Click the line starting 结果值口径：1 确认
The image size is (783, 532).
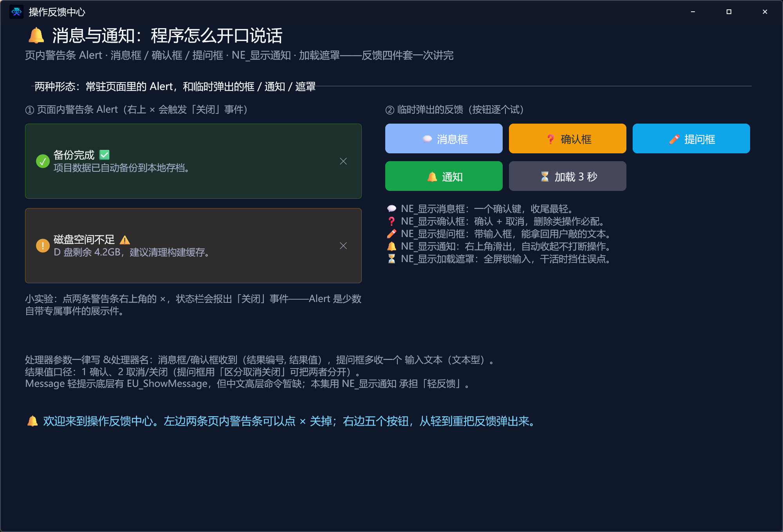pyautogui.click(x=193, y=372)
